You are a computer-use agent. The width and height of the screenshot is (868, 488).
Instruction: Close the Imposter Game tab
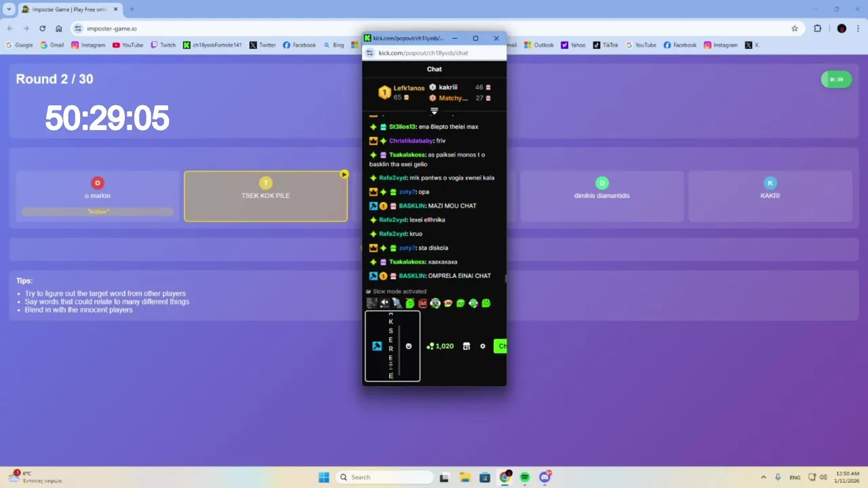click(x=117, y=9)
